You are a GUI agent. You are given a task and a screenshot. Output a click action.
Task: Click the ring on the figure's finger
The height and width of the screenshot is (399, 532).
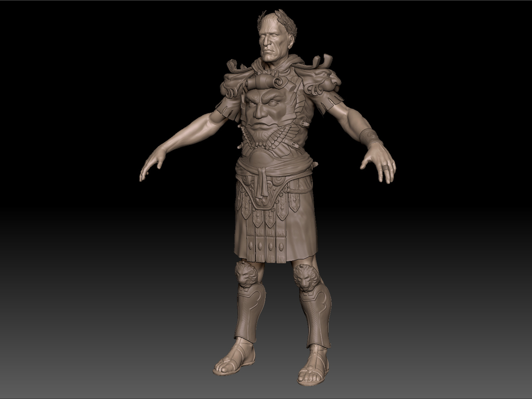pyautogui.click(x=386, y=167)
